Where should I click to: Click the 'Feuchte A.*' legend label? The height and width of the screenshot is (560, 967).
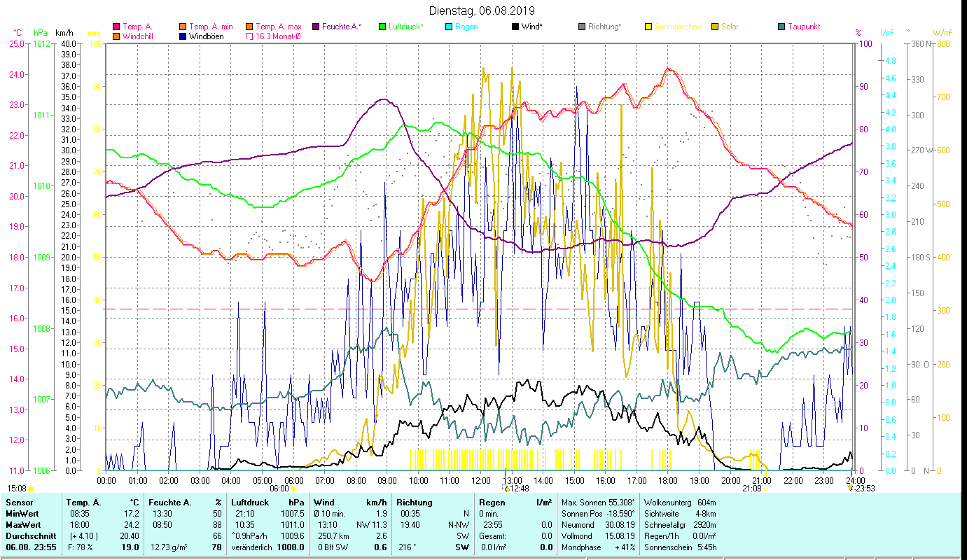pos(342,27)
